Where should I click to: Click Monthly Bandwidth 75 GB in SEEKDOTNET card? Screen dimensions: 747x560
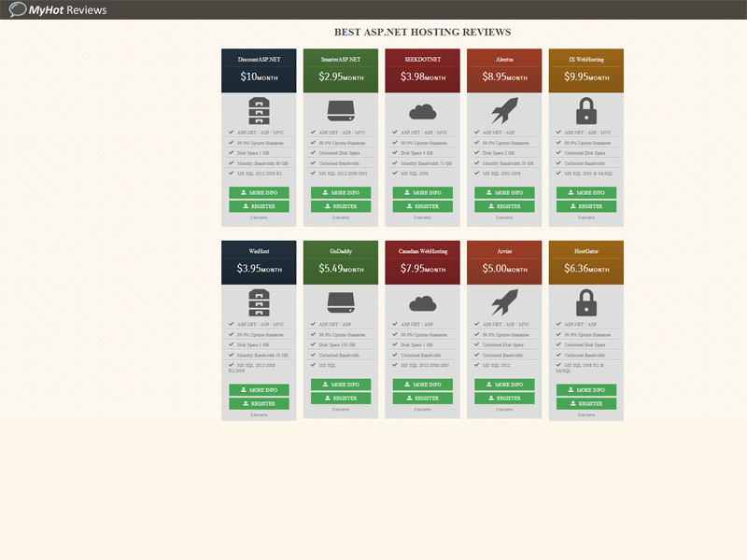click(427, 163)
